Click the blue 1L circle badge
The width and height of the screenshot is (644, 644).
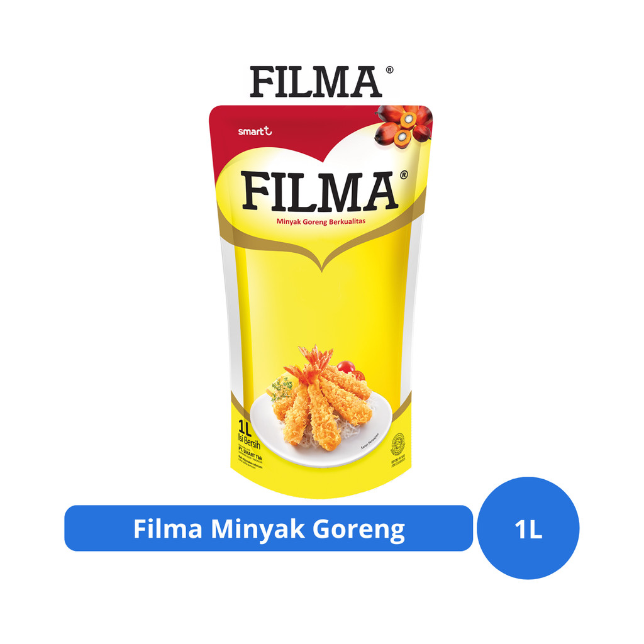coord(528,528)
